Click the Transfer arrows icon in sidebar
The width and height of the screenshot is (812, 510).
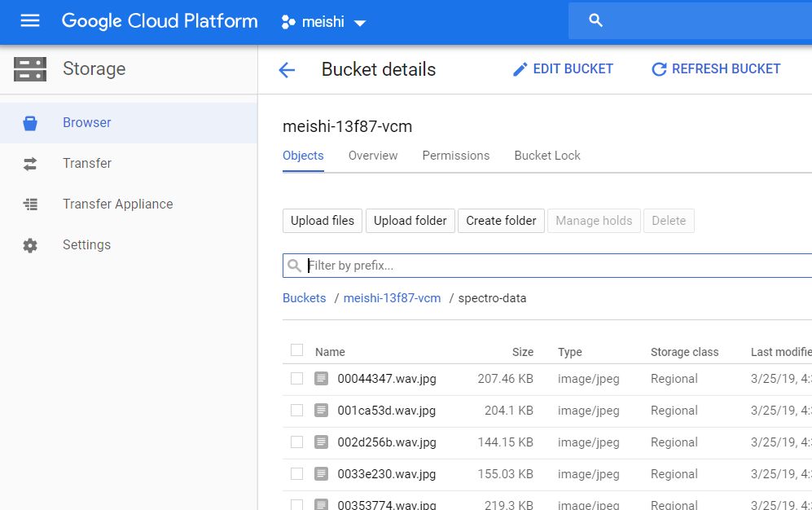[30, 164]
